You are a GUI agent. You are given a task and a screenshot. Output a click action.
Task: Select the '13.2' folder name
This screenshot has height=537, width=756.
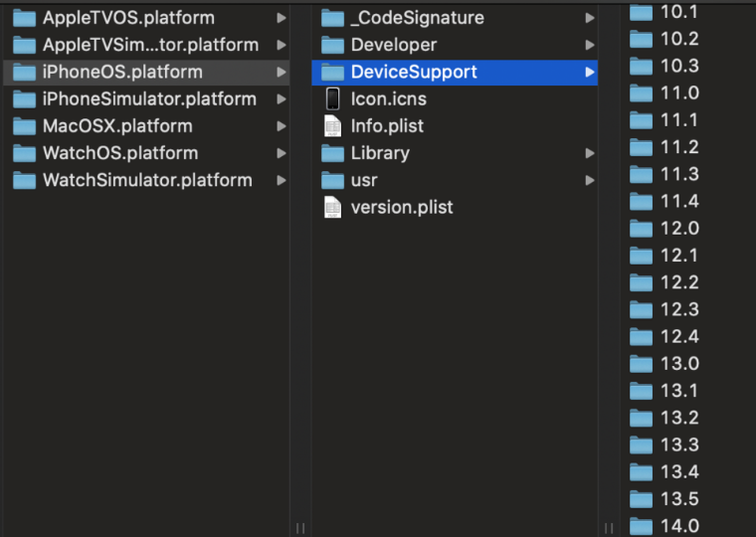(x=679, y=418)
